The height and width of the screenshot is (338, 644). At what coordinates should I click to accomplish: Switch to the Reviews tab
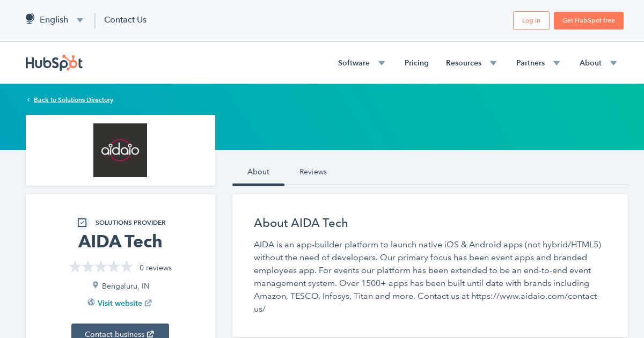tap(313, 172)
